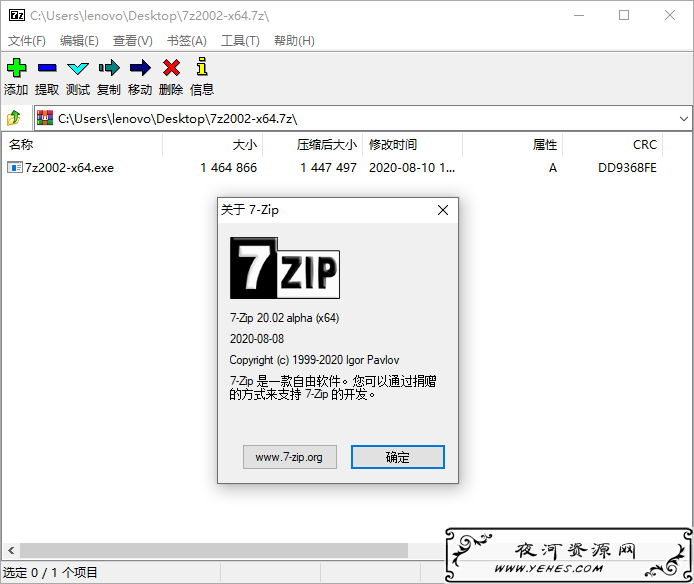Select the Move (移动) blue arrow icon
Screen dimensions: 694x584
140,68
